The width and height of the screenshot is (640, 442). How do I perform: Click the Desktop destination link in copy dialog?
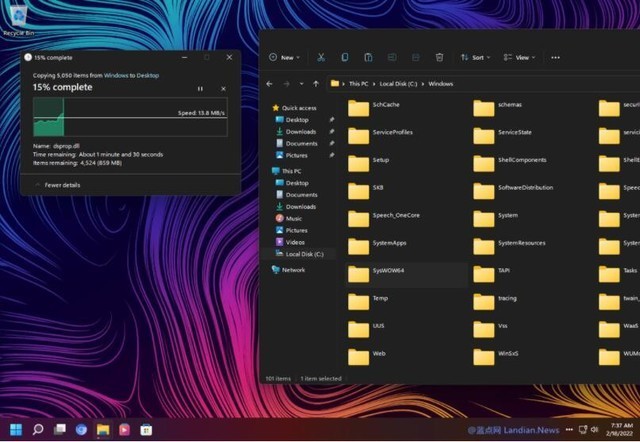(x=147, y=75)
